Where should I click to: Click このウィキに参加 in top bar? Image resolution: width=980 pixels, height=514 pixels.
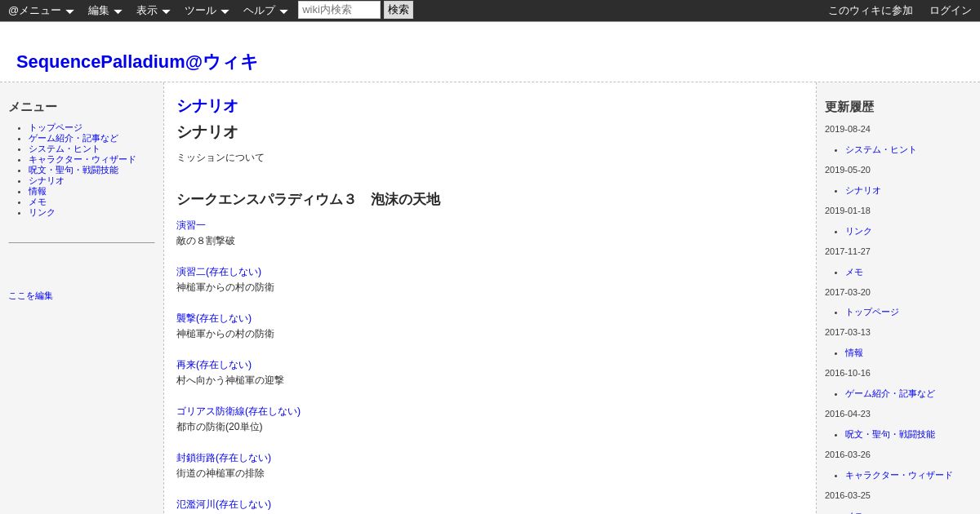click(x=871, y=11)
